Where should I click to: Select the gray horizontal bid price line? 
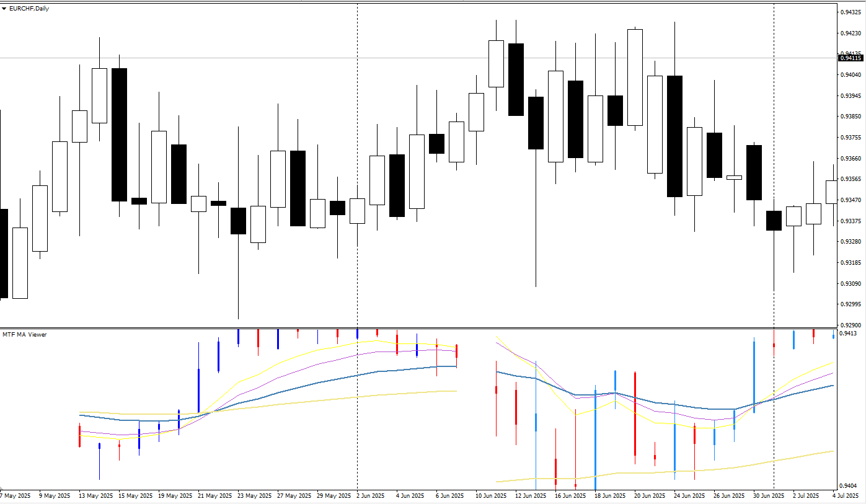(418, 58)
